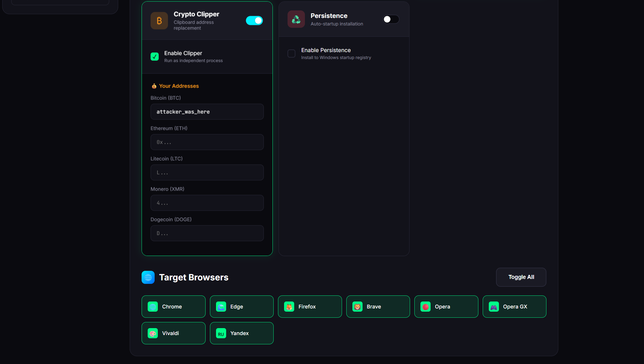This screenshot has height=364, width=644.
Task: Click the recycling icon on the Persistence panel
Action: [x=296, y=19]
